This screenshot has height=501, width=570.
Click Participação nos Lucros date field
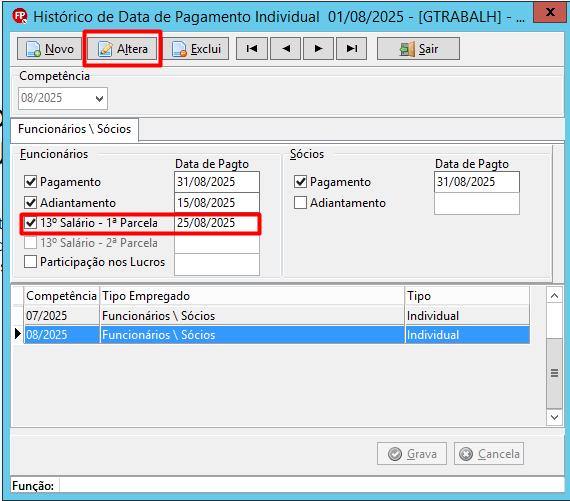(x=217, y=264)
